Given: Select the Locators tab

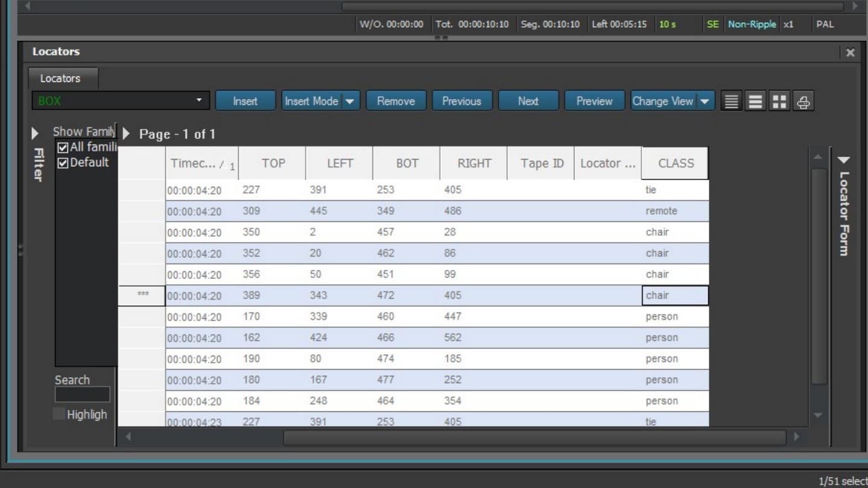Looking at the screenshot, I should coord(60,78).
